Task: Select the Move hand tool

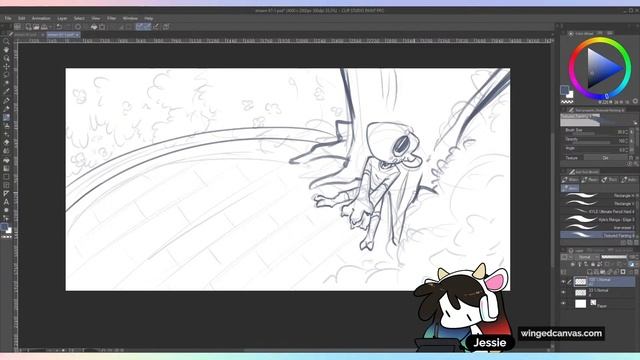Action: tap(6, 50)
